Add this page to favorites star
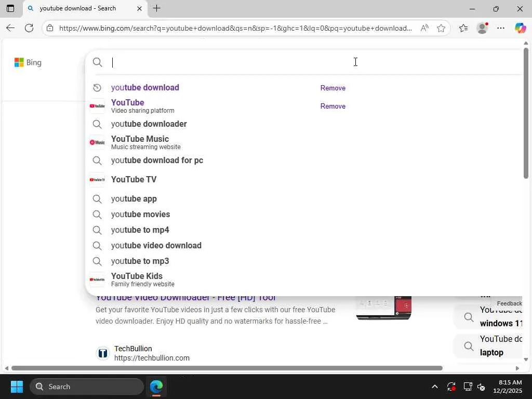This screenshot has height=399, width=532. pos(441,28)
